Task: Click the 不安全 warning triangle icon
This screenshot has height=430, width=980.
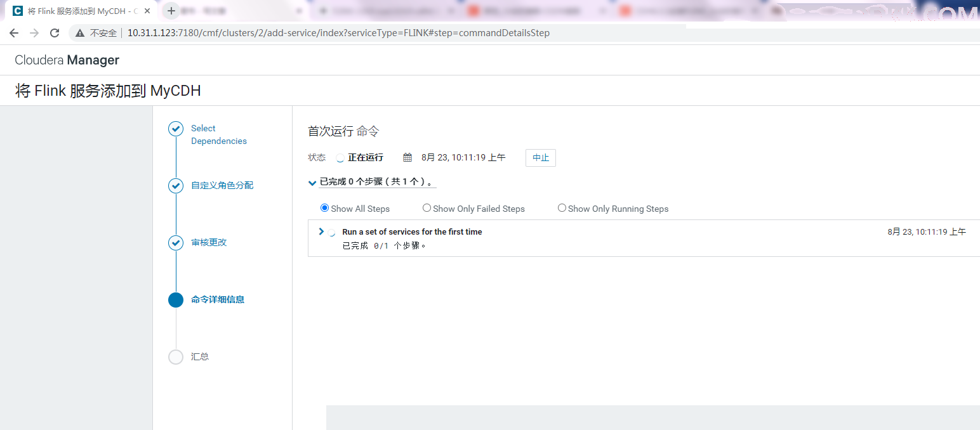Action: [80, 33]
